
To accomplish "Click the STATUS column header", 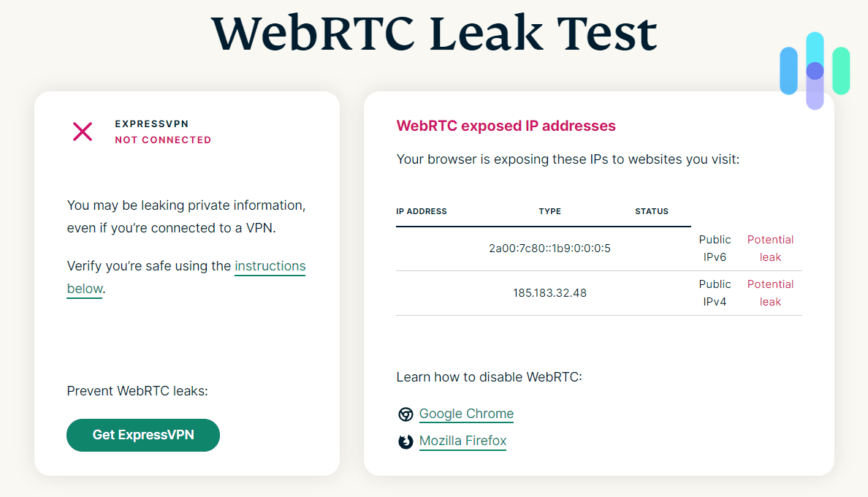I will tap(652, 211).
